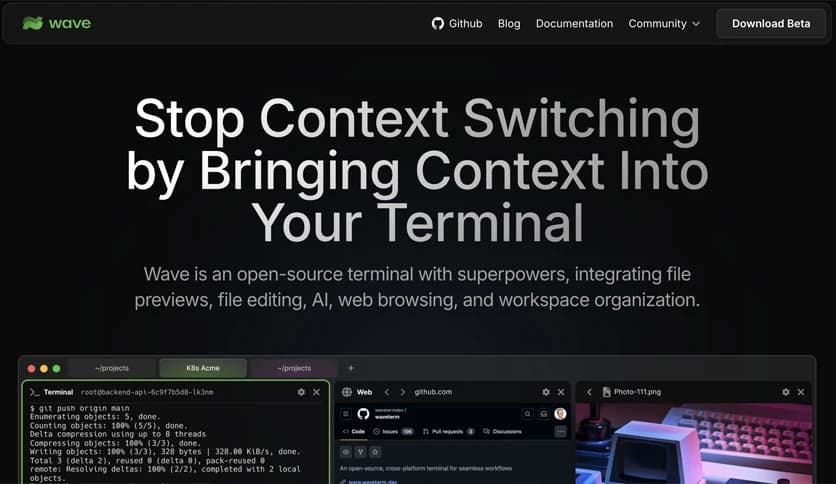Select the first ~/projects tab

point(112,368)
